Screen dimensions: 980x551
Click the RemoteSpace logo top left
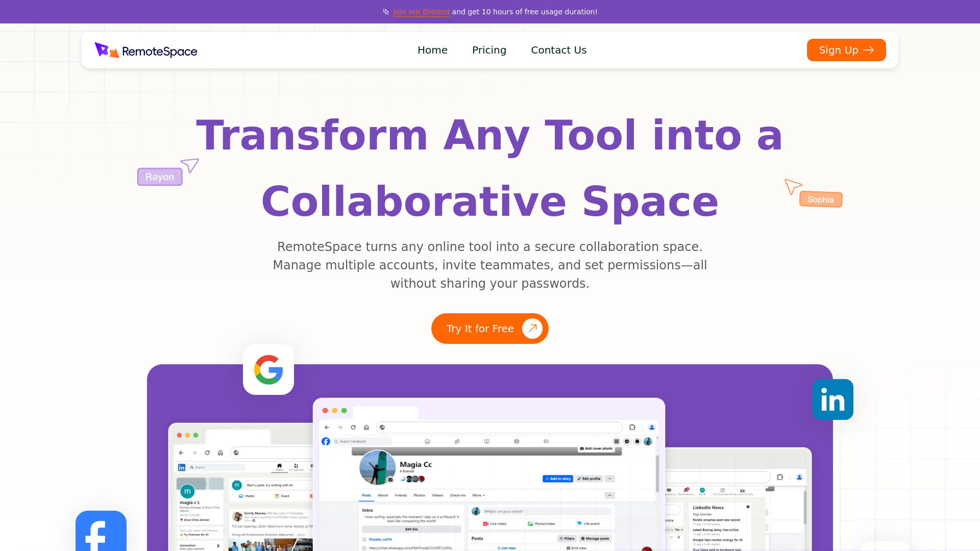pos(145,50)
